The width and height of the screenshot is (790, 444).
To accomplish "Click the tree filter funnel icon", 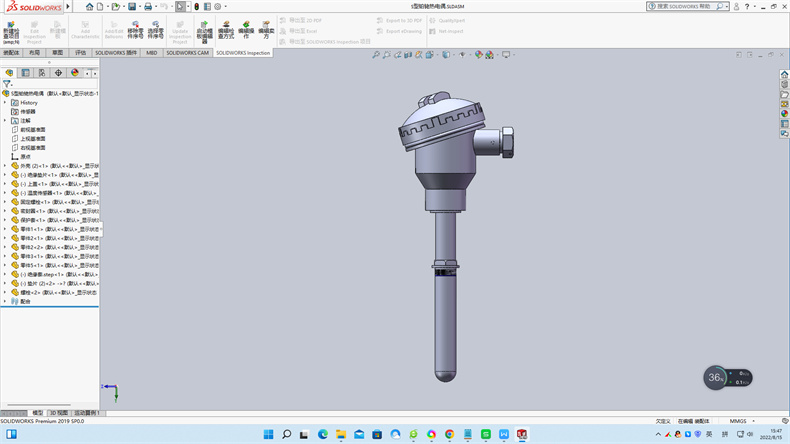I will click(x=8, y=84).
